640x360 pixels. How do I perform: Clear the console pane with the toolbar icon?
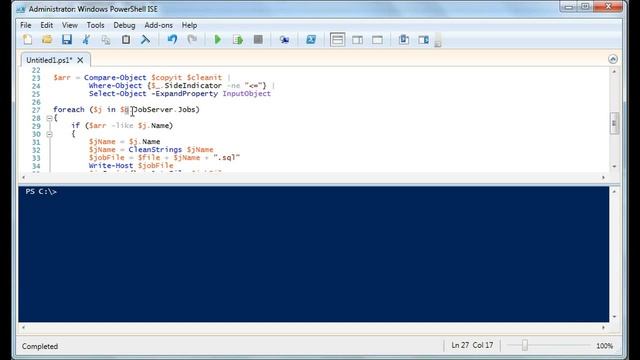(145, 40)
